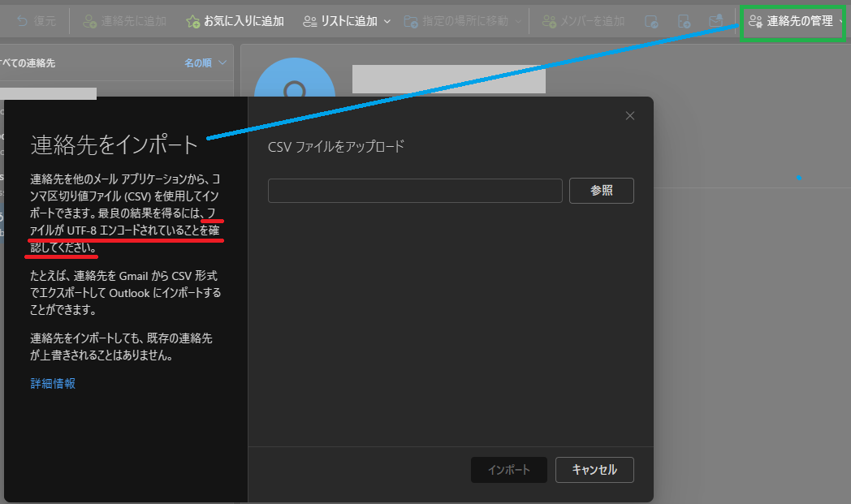Click the 連絡先をインポート dialog title
The height and width of the screenshot is (504, 851).
pos(114,144)
